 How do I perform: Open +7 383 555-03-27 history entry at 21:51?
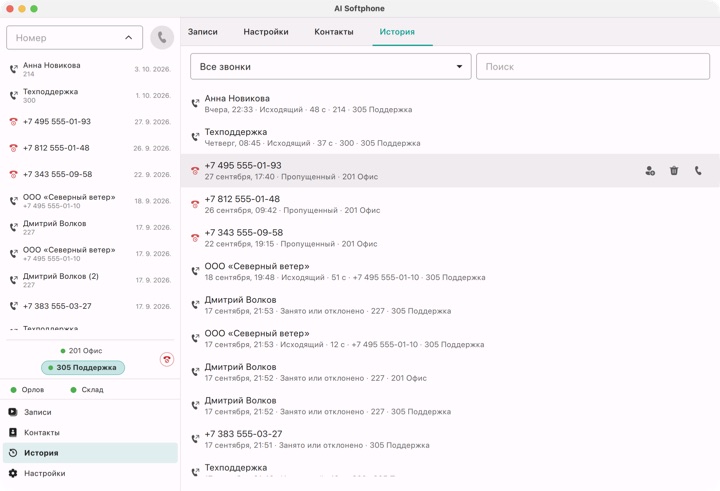[450, 439]
